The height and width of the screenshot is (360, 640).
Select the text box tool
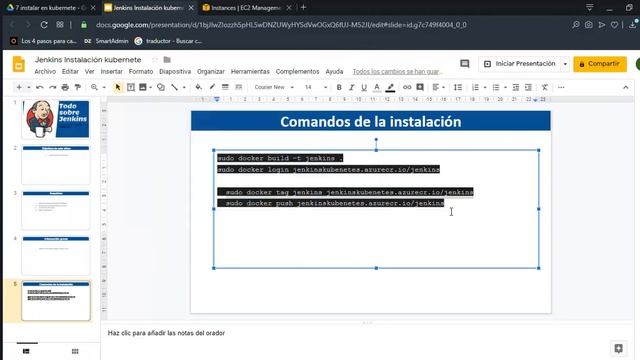131,87
